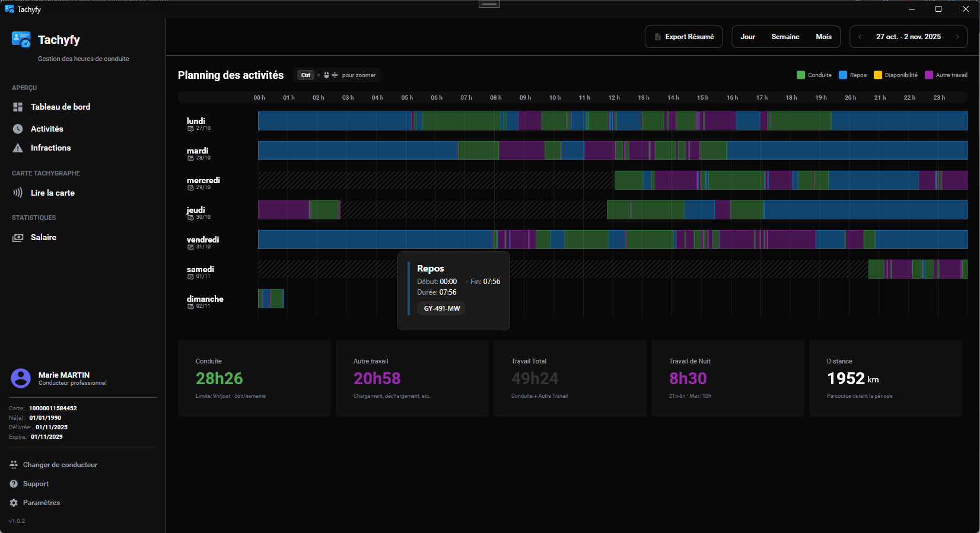Click the yellow Disponibilité legend swatch
Image resolution: width=980 pixels, height=533 pixels.
878,75
